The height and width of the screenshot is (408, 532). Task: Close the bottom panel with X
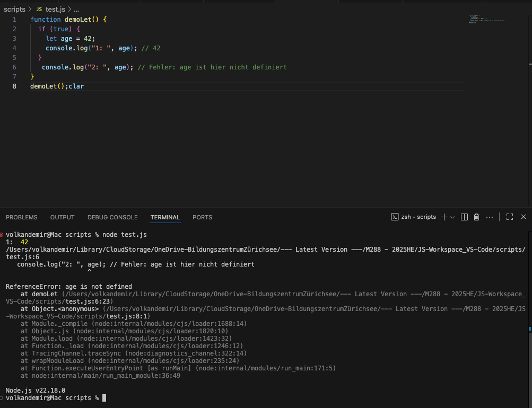(523, 217)
